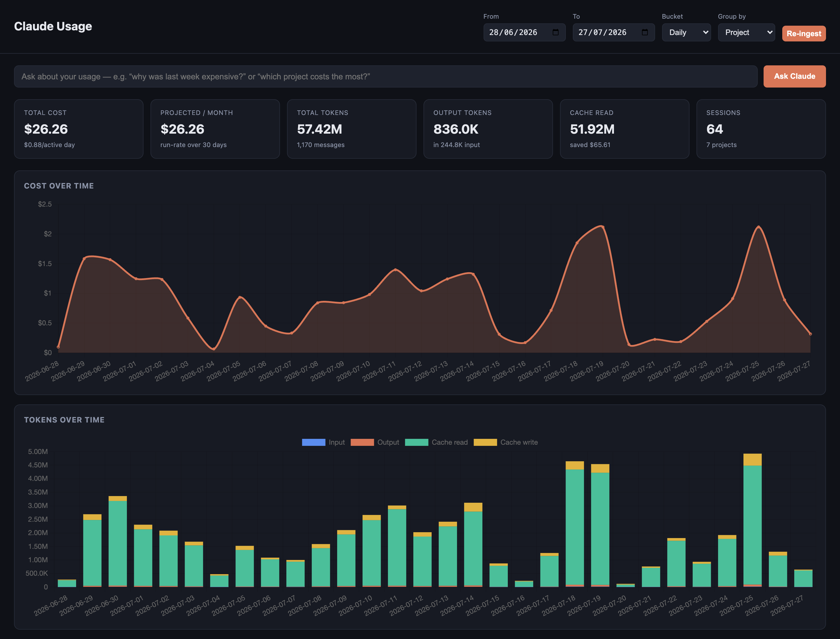
Task: Click the in 244.8K input text
Action: (457, 145)
